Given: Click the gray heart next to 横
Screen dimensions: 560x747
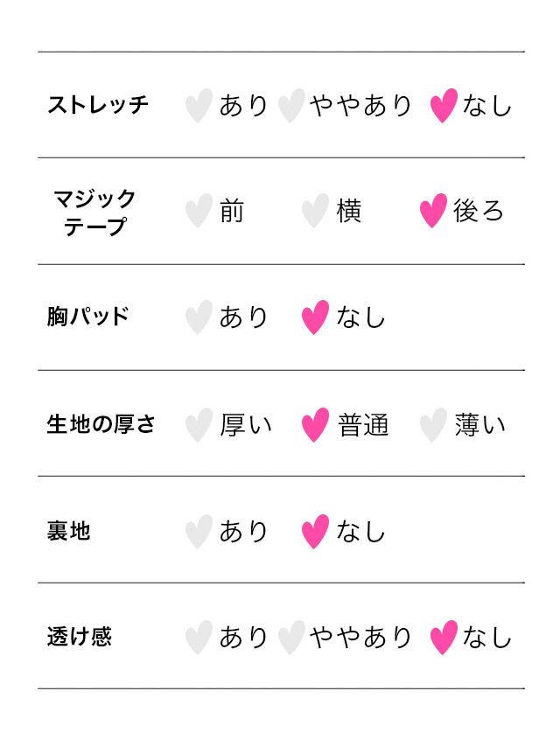Looking at the screenshot, I should (x=315, y=212).
